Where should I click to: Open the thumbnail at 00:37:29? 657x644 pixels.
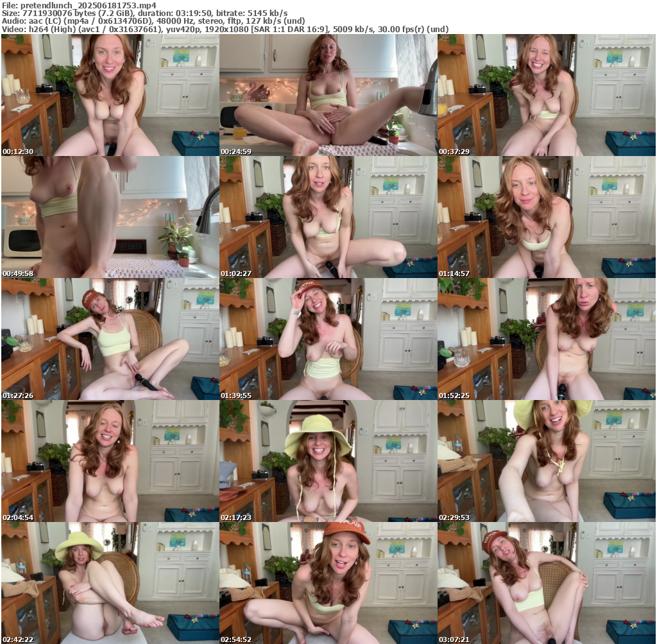pyautogui.click(x=546, y=95)
